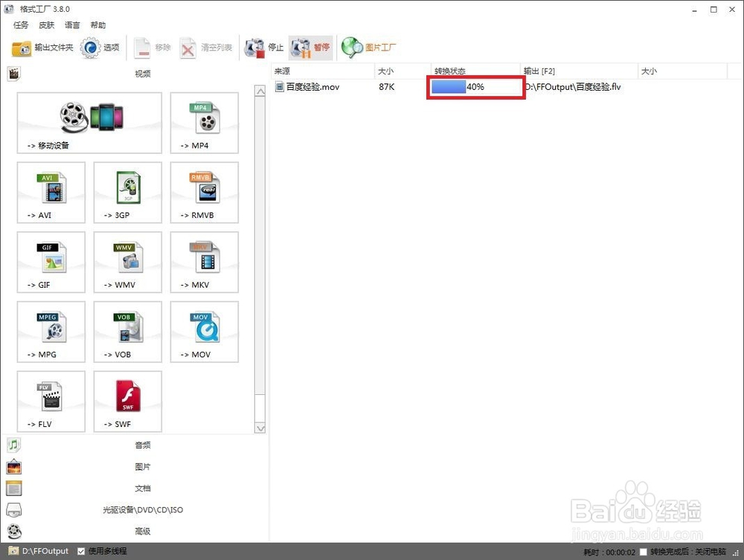Click the first 大小 column header
744x560 pixels.
point(403,71)
